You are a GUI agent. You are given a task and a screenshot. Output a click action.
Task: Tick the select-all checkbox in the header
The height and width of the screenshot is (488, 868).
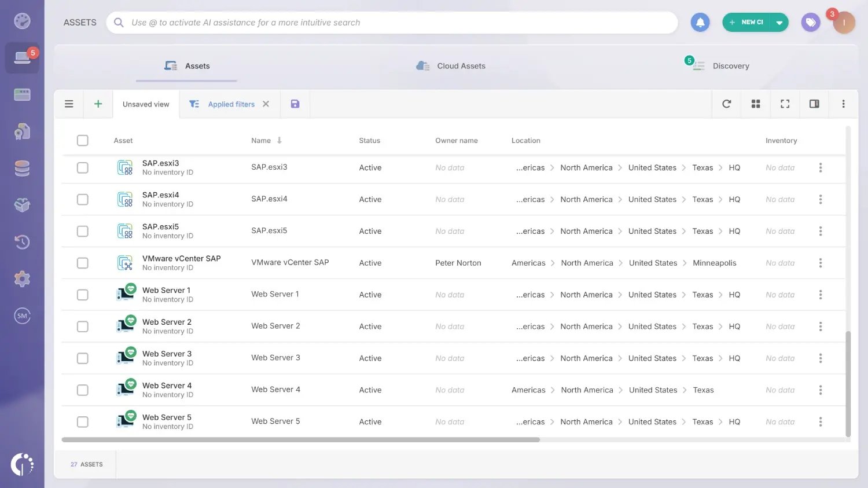[x=82, y=140]
